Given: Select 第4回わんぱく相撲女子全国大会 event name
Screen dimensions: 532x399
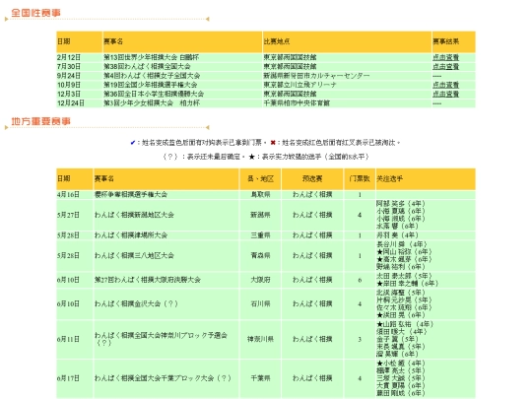Looking at the screenshot, I should 152,76.
